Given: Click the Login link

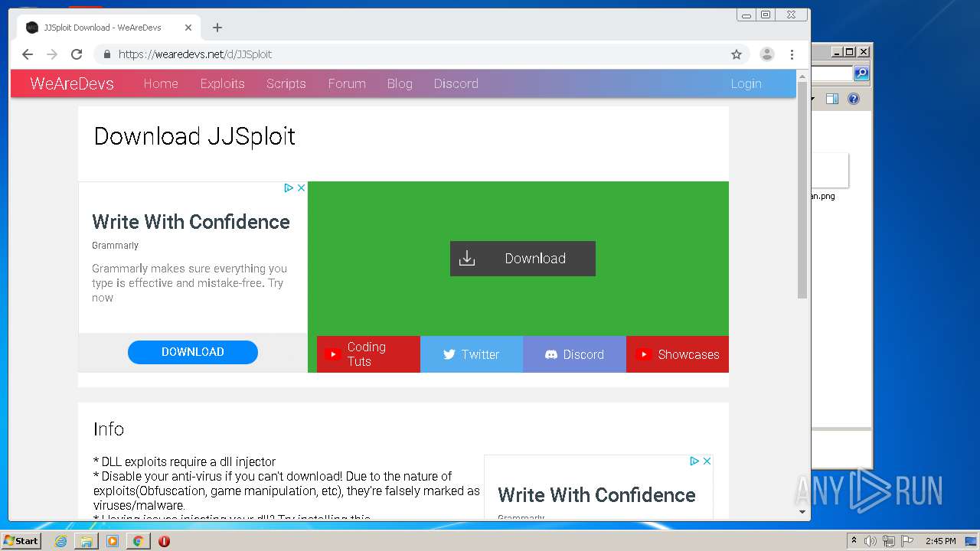Looking at the screenshot, I should point(746,83).
